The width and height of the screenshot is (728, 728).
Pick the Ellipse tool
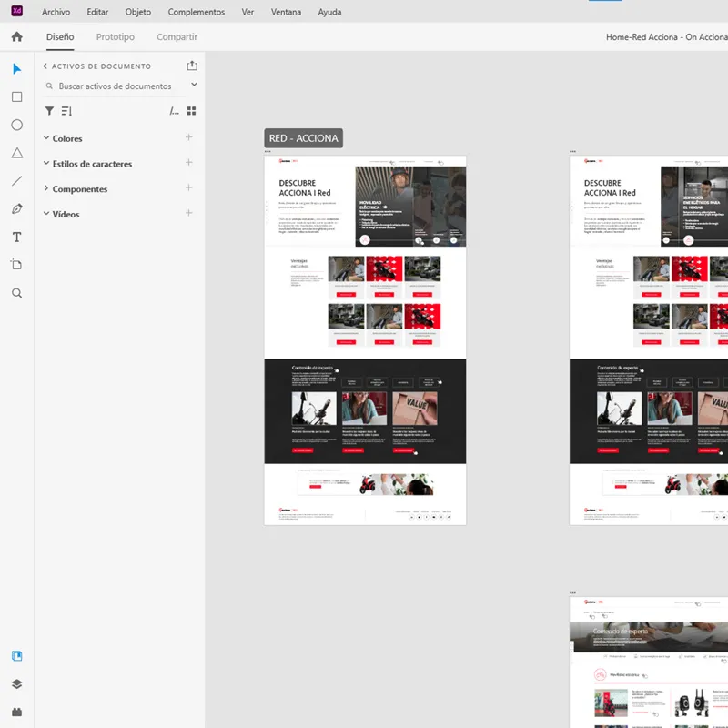(16, 125)
